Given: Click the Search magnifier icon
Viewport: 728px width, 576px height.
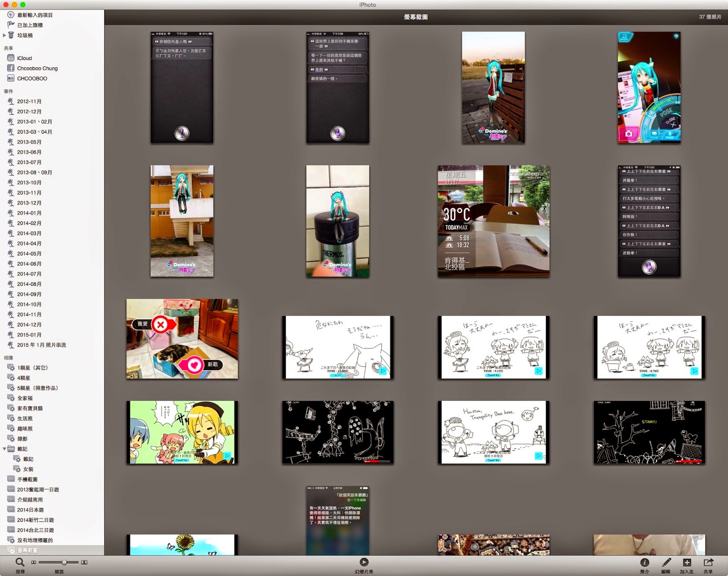Looking at the screenshot, I should (x=20, y=562).
